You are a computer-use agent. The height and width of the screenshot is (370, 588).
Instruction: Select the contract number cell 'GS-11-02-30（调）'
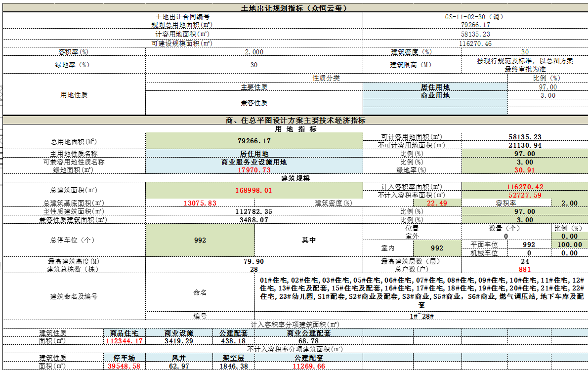click(475, 17)
